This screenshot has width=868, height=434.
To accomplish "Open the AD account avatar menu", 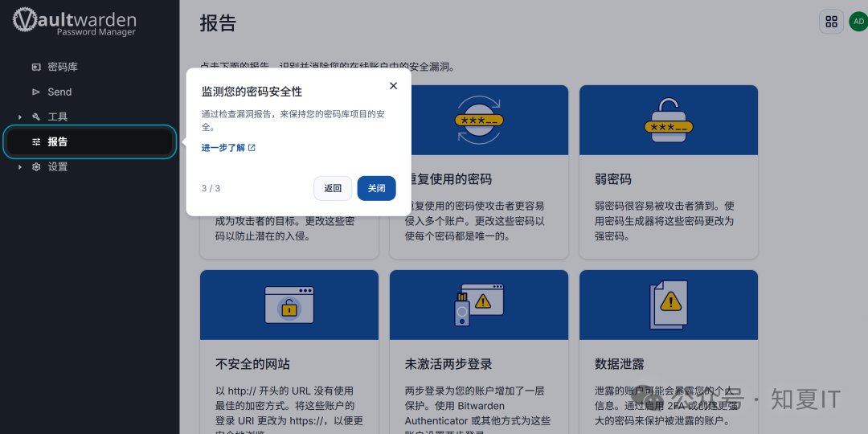I will tap(858, 22).
